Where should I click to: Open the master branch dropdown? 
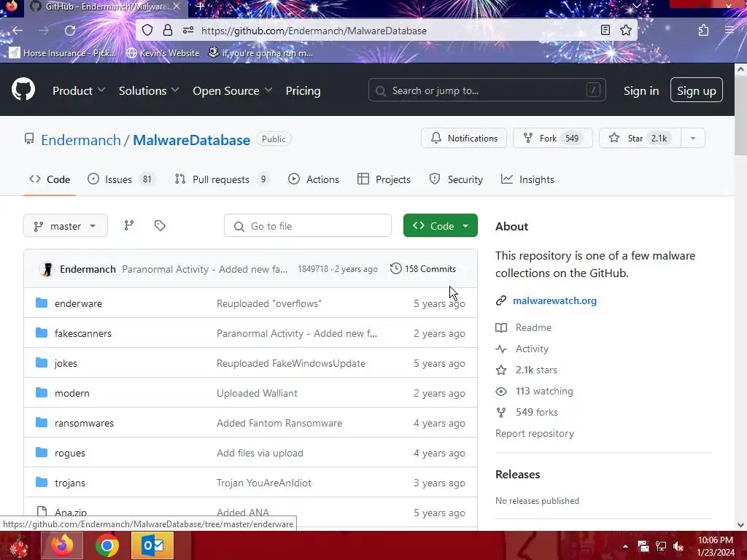tap(65, 226)
